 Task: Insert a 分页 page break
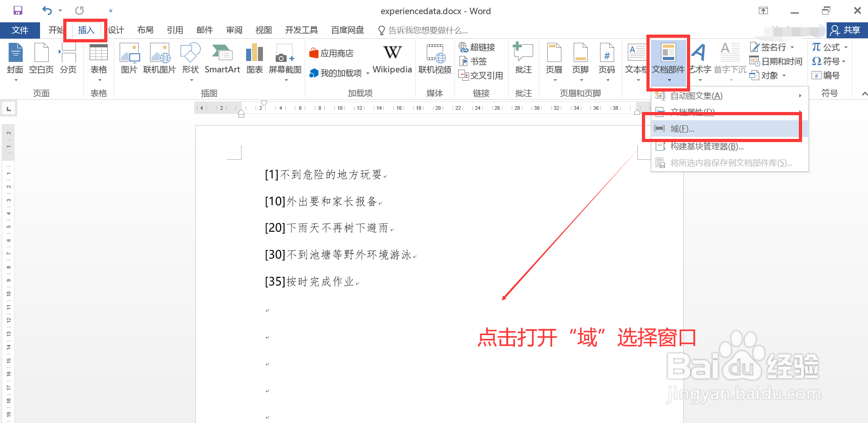coord(68,58)
